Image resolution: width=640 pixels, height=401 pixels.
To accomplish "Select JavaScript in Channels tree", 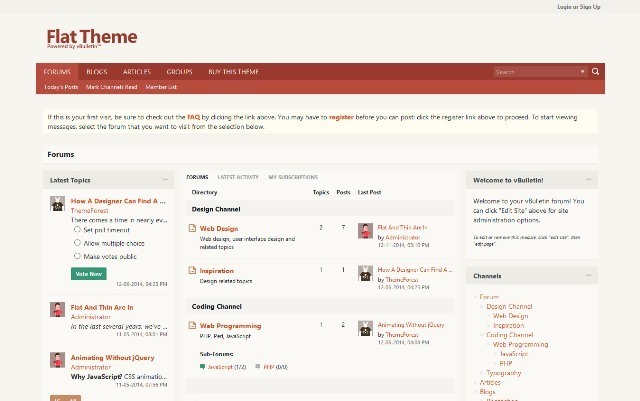I will pyautogui.click(x=514, y=354).
